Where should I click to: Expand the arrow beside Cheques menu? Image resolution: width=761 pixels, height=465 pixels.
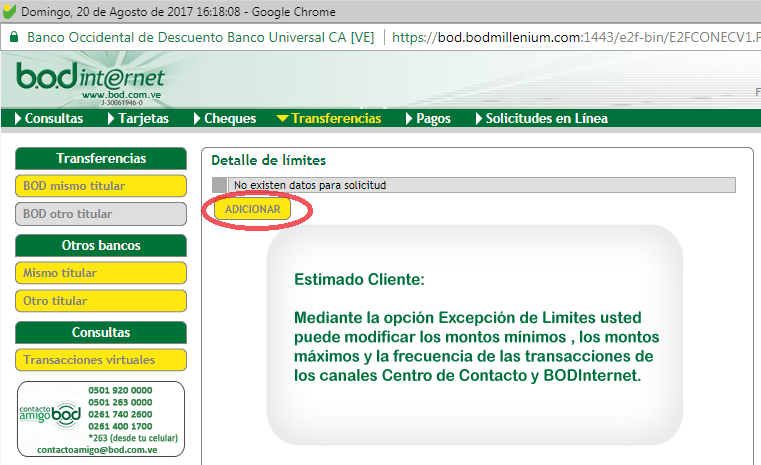[197, 118]
